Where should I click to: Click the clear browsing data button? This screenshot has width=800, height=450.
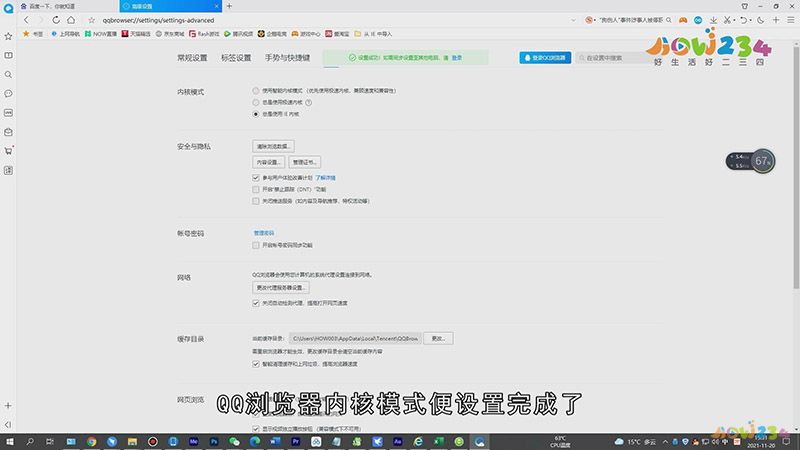273,146
